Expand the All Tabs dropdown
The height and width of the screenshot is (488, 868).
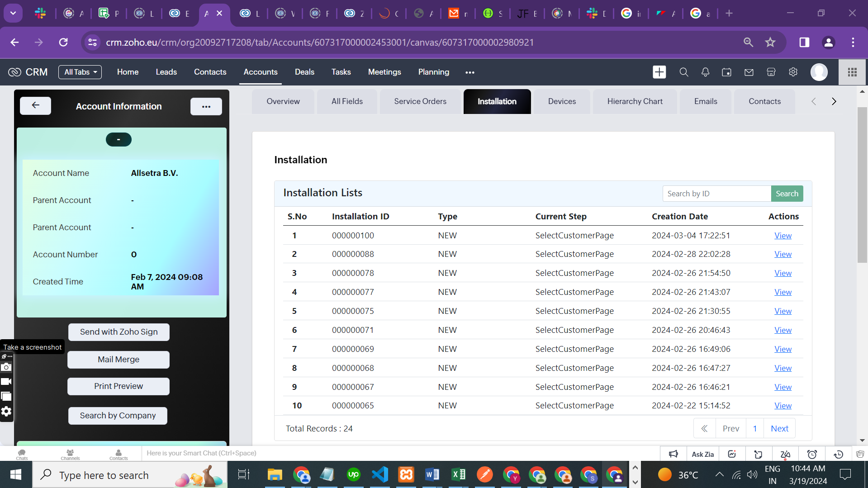click(x=80, y=72)
